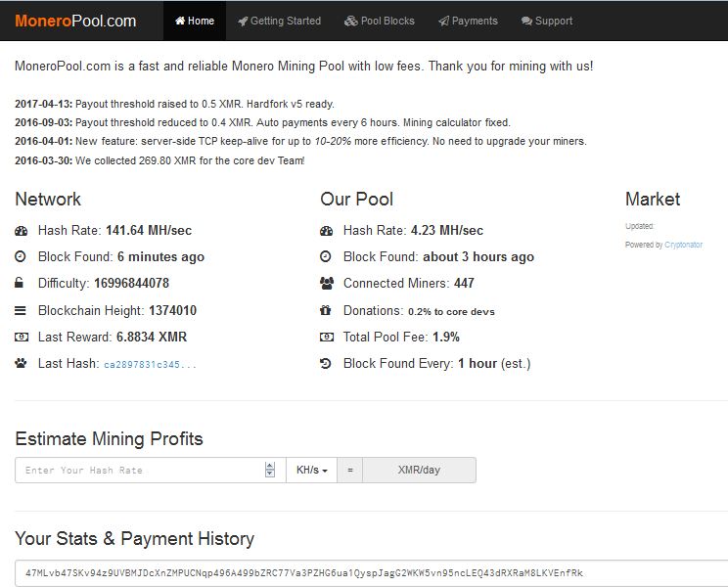Click the 2016-03-30 news entry

[159, 160]
